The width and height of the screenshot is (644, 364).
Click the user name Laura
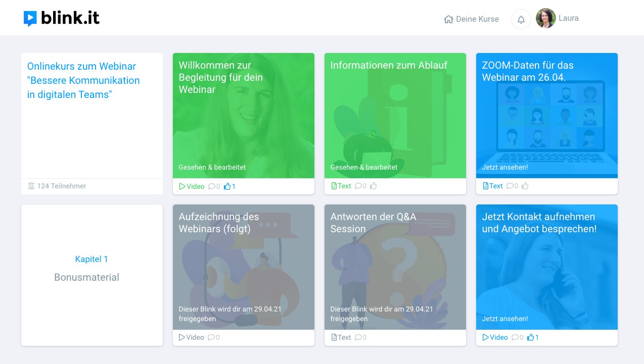click(x=569, y=18)
